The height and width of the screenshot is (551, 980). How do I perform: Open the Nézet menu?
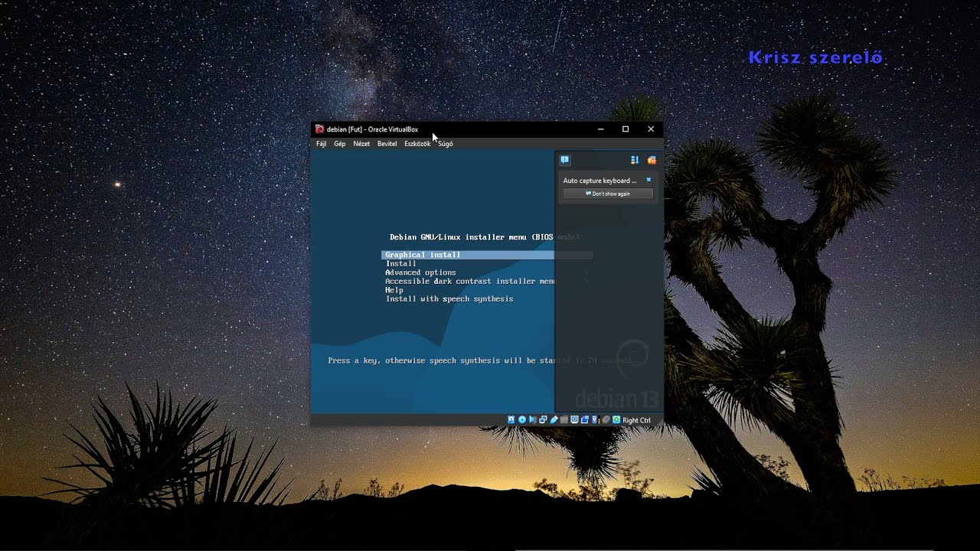point(361,144)
